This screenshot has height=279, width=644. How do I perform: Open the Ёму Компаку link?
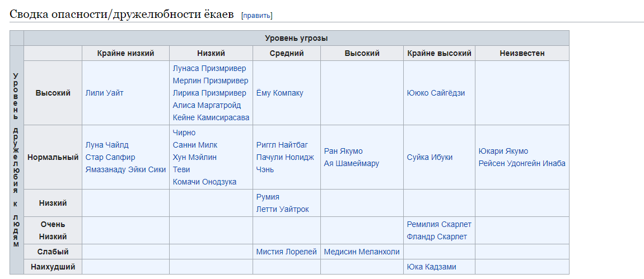click(x=279, y=93)
